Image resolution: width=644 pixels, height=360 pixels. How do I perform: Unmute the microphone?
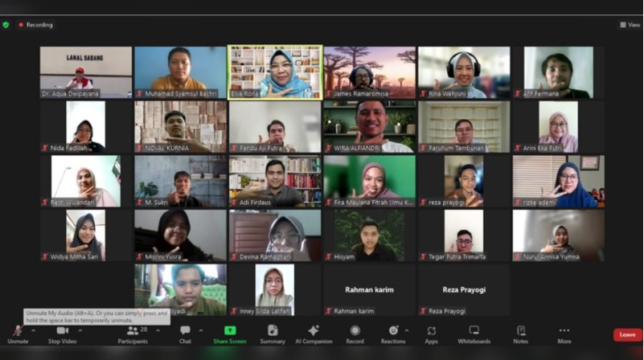pyautogui.click(x=17, y=333)
